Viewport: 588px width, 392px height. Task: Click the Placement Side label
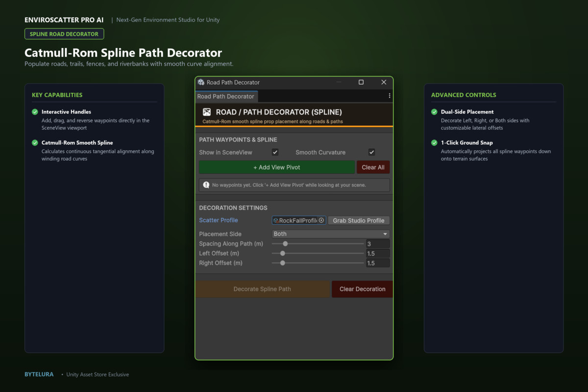coord(220,234)
